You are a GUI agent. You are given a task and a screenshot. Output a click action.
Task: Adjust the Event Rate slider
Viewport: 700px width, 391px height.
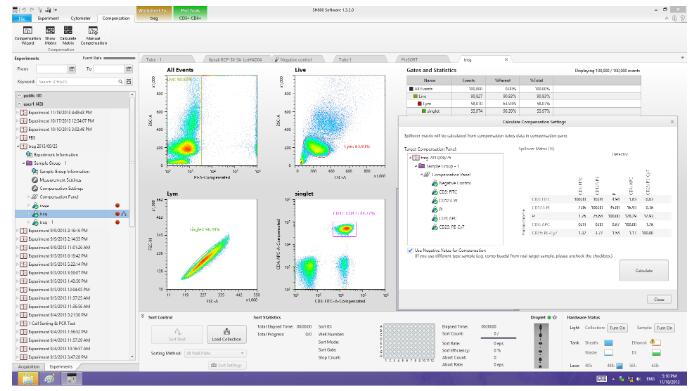pos(119,58)
